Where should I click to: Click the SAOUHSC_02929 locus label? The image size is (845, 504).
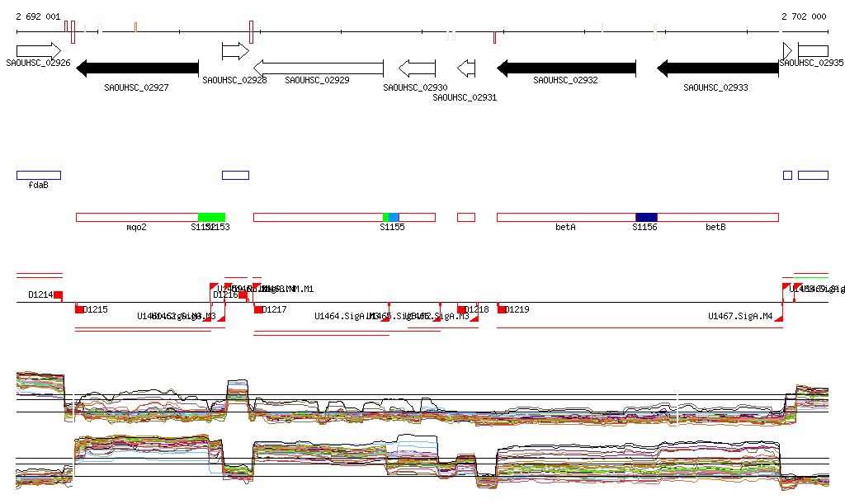coord(317,80)
